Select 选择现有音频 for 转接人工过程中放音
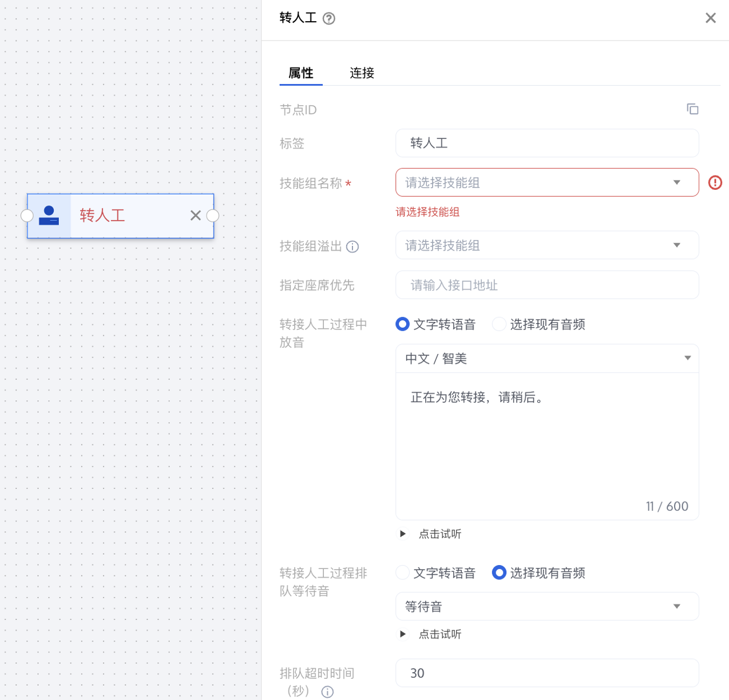This screenshot has width=729, height=700. pos(499,324)
